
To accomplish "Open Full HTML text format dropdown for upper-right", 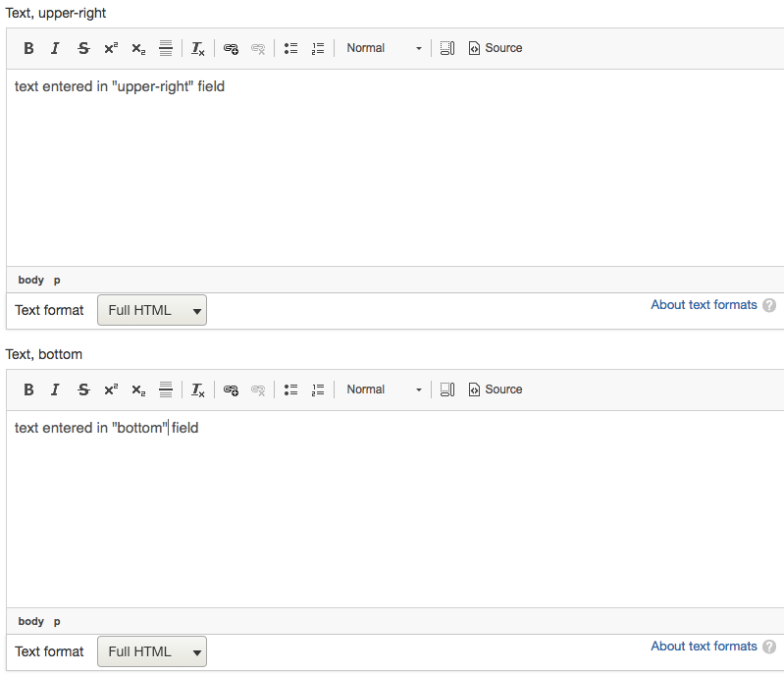I will [x=152, y=311].
